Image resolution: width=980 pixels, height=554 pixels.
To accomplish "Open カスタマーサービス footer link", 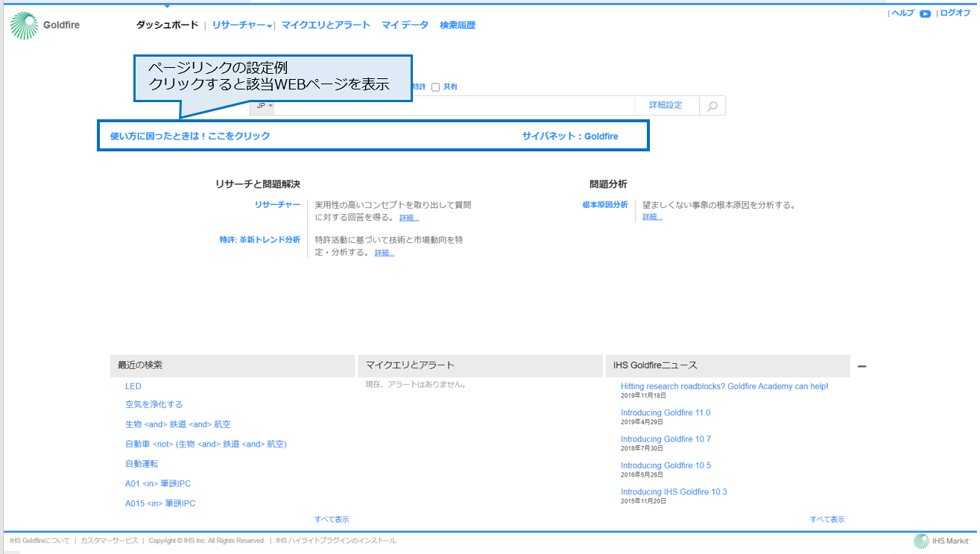I will (110, 541).
